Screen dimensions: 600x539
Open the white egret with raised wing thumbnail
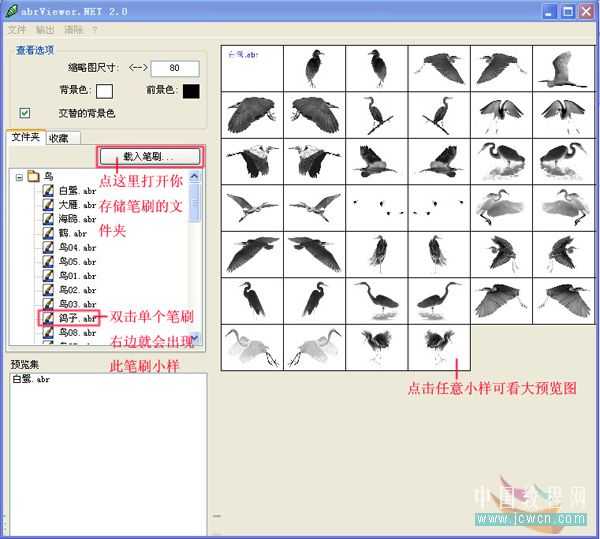tap(564, 68)
